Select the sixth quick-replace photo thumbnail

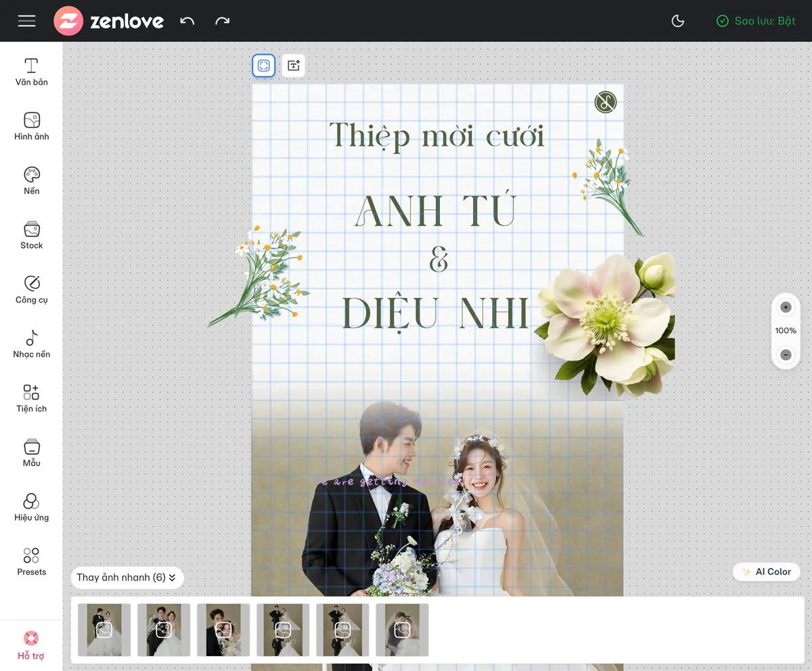pos(402,630)
